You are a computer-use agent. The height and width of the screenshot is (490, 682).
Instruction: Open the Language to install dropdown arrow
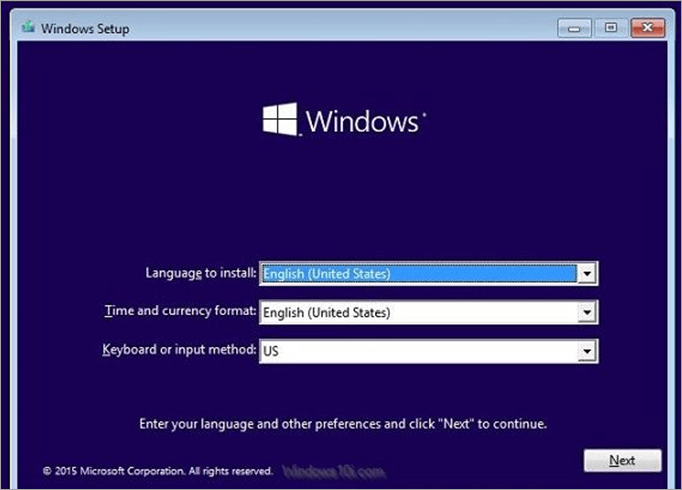[x=587, y=273]
